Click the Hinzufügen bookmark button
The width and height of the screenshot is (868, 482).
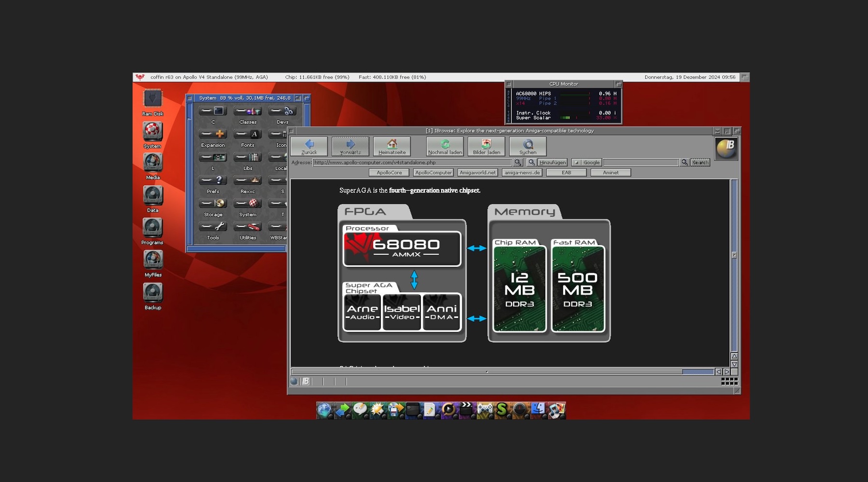(x=553, y=162)
